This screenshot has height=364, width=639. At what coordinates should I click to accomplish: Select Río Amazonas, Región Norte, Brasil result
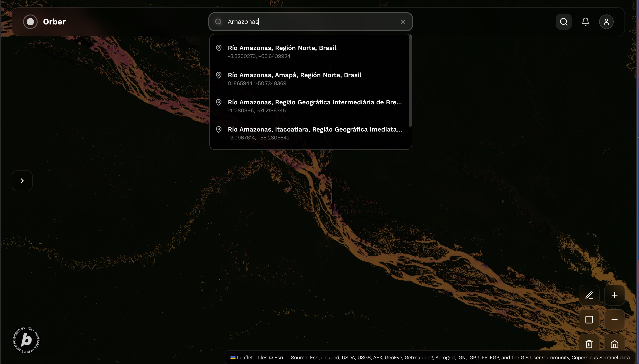coord(282,52)
